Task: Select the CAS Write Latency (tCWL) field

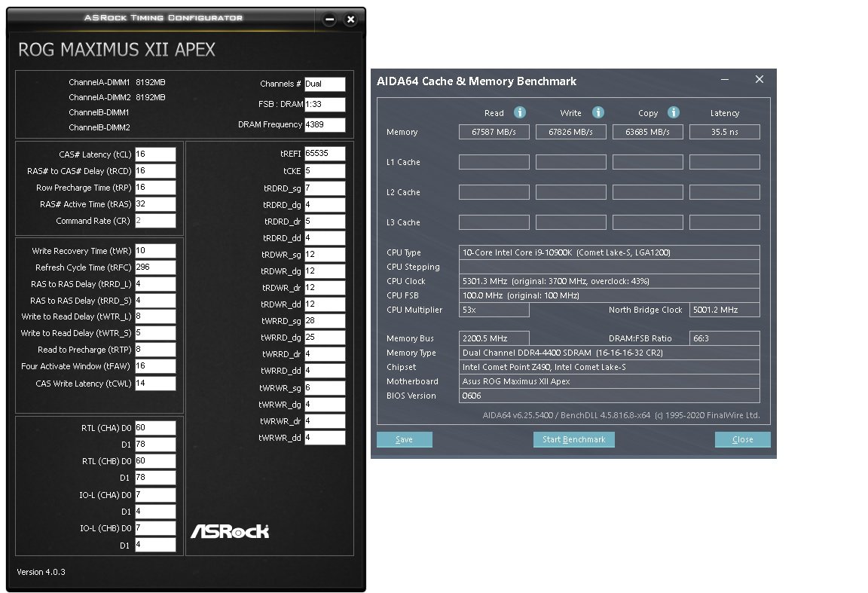Action: (155, 384)
